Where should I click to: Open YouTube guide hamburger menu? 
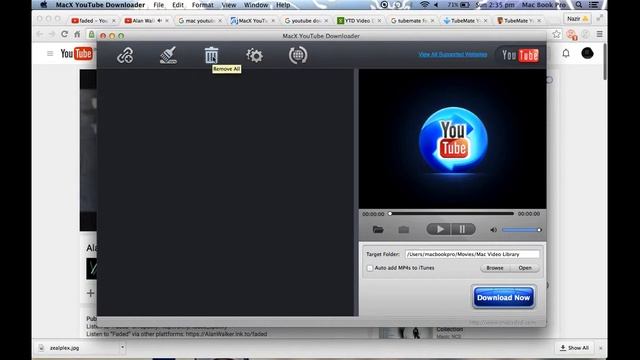50,53
